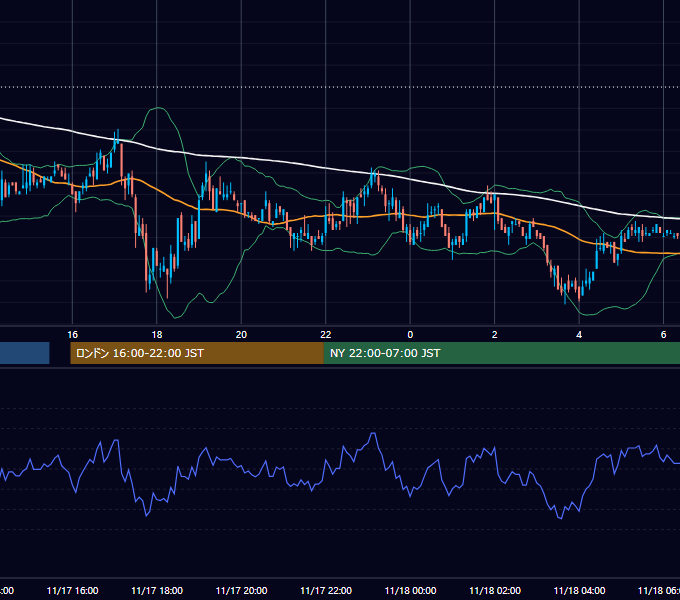Click the "11/17 18:00" date label on the bottom axis
This screenshot has width=680, height=600.
pyautogui.click(x=157, y=590)
